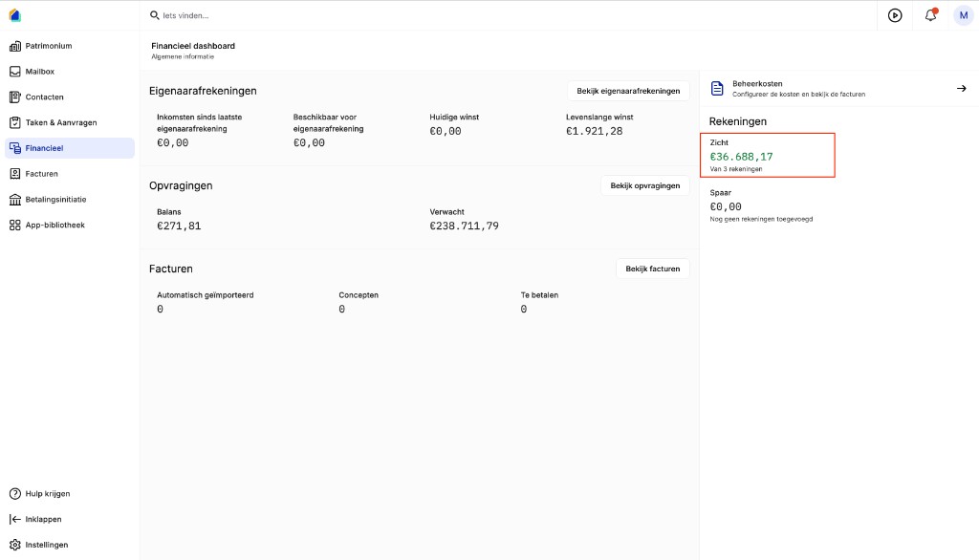This screenshot has height=560, width=979.
Task: Click 'Nog geen rekeningen toegevoegd' text
Action: coord(761,219)
